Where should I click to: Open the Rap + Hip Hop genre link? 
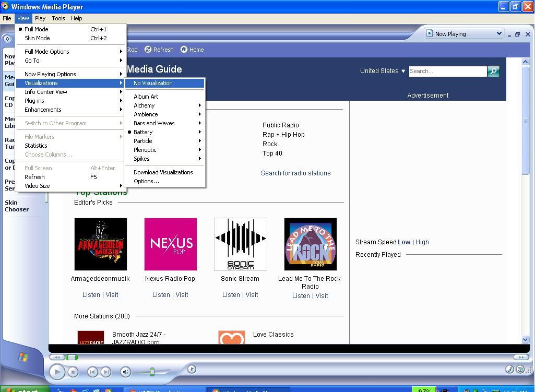[x=283, y=135]
